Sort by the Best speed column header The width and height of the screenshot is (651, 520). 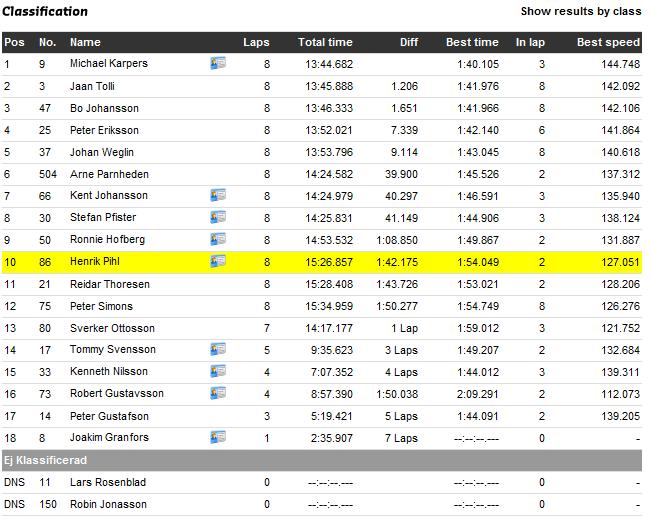tap(608, 42)
